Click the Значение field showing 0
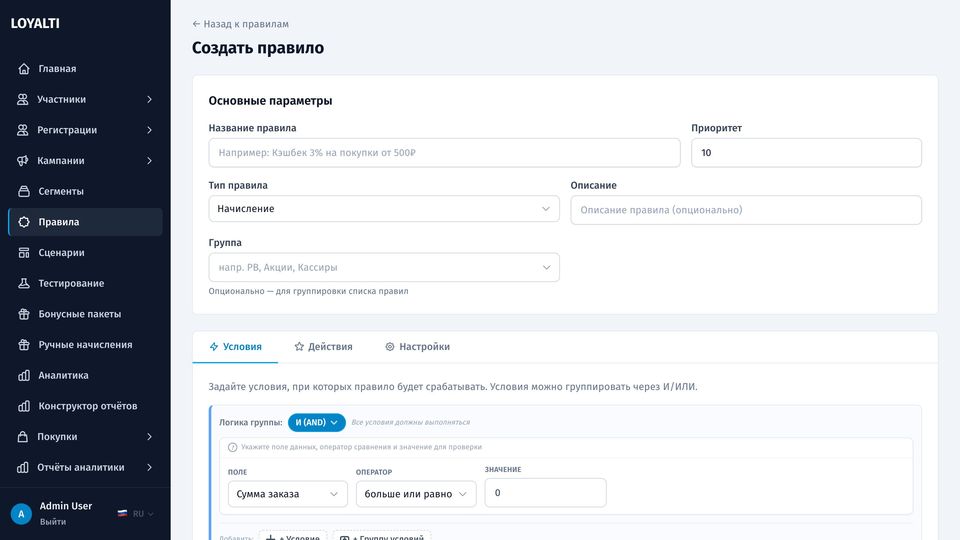960x540 pixels. click(546, 493)
